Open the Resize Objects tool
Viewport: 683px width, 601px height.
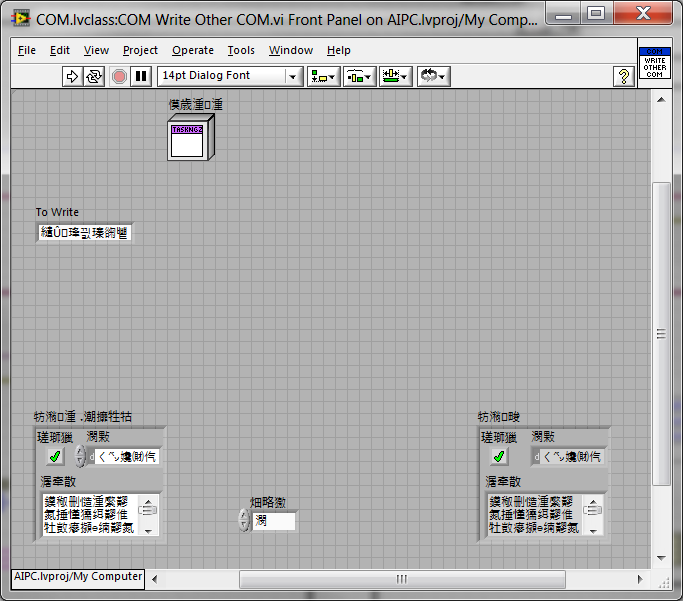(x=396, y=77)
